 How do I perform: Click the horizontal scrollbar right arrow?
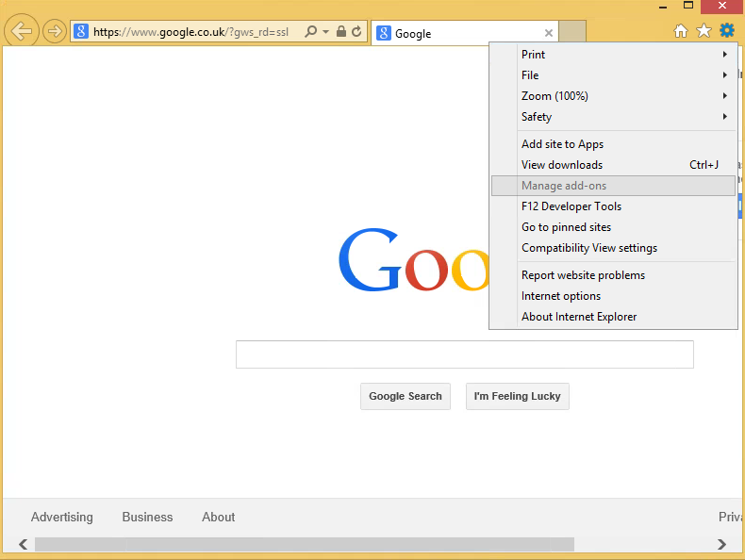tap(721, 544)
